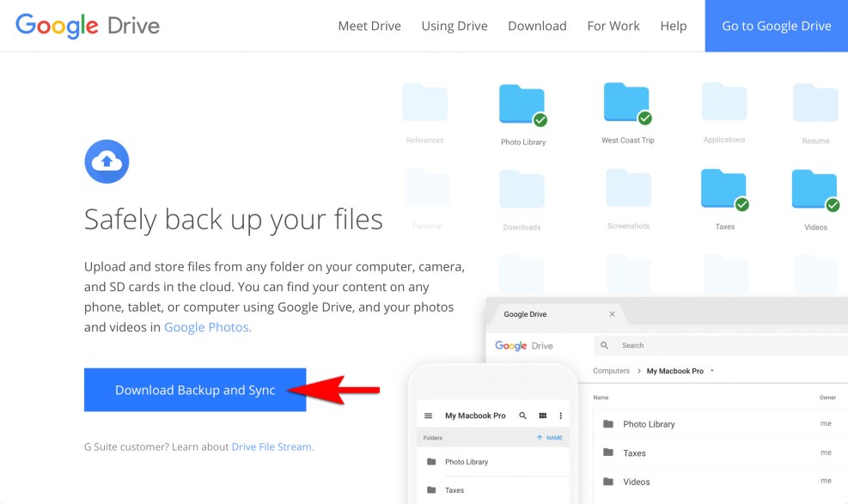The height and width of the screenshot is (504, 848).
Task: Click the Photo Library folder icon
Action: click(522, 100)
